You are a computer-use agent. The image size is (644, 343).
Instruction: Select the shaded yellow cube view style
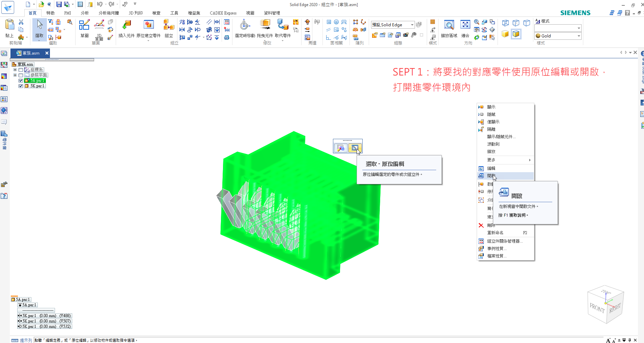(x=505, y=34)
